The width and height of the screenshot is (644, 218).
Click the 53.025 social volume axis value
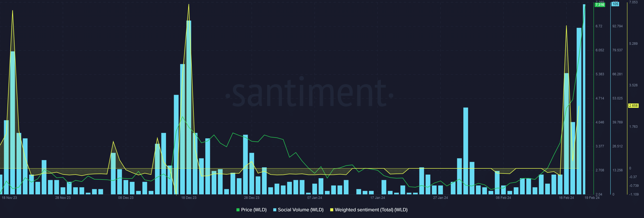[x=618, y=98]
